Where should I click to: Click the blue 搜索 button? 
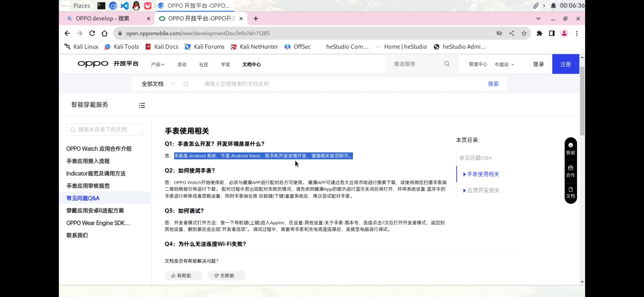[493, 84]
